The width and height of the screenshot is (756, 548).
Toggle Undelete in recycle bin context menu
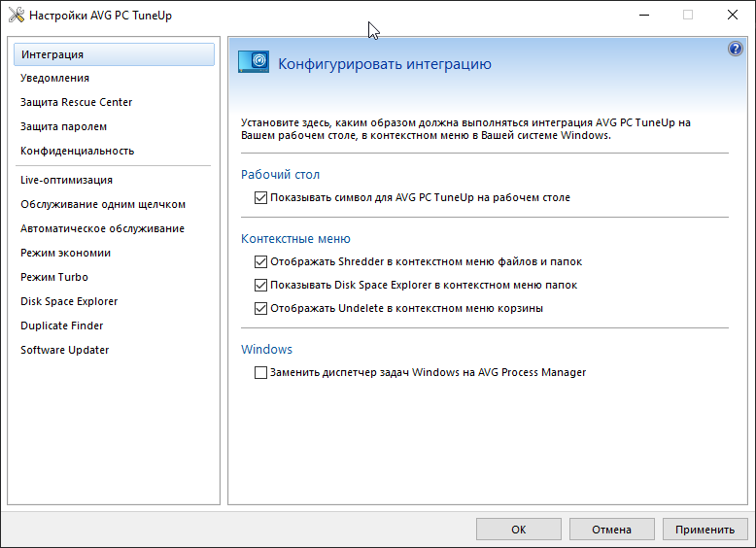[260, 309]
